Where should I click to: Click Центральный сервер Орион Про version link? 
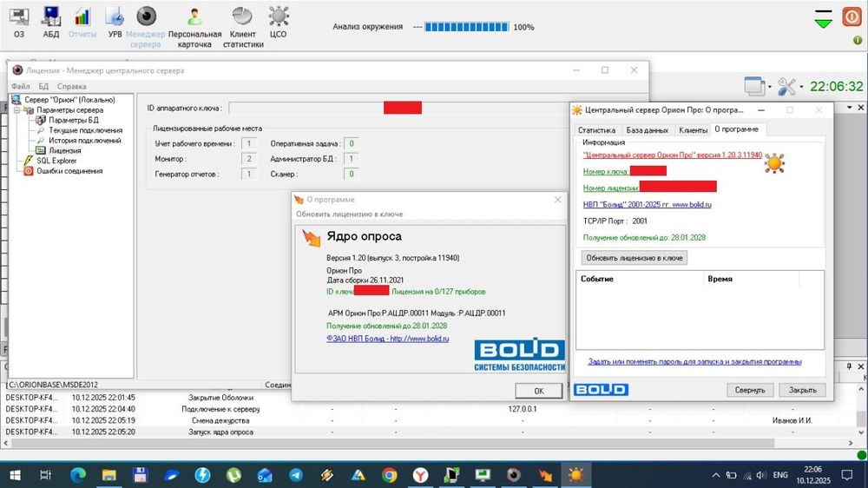[x=672, y=155]
